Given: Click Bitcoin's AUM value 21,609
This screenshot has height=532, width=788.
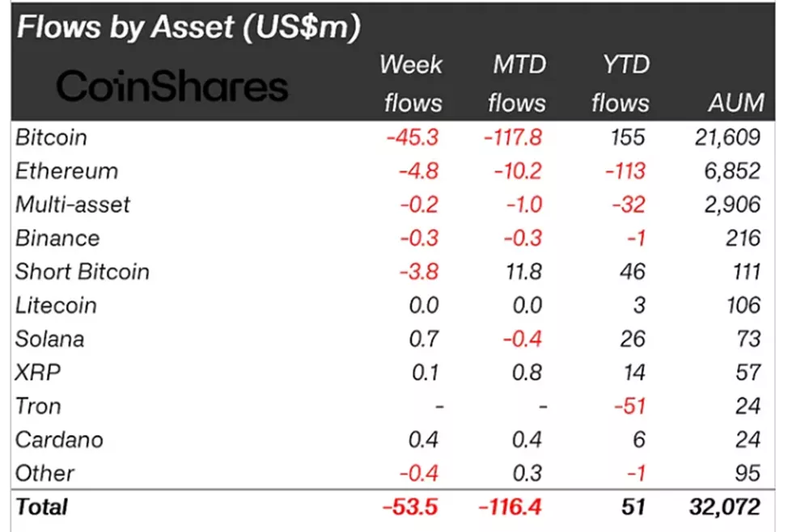Looking at the screenshot, I should (727, 137).
